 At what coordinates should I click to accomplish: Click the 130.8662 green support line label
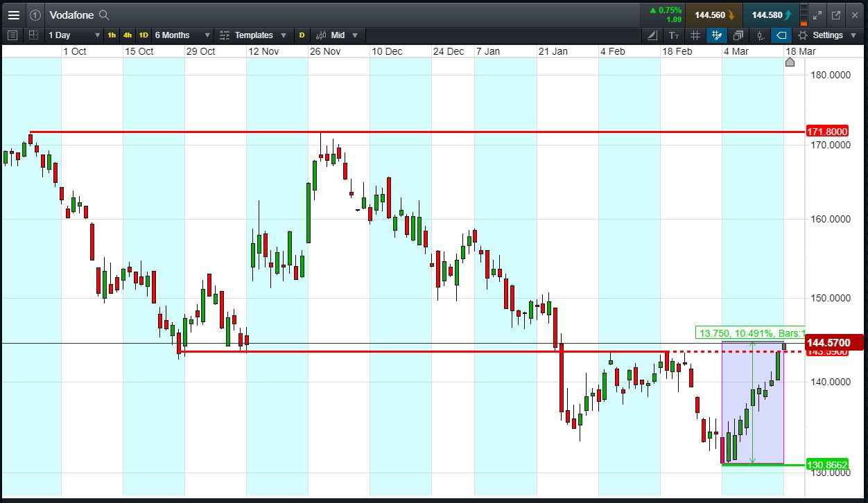point(827,465)
